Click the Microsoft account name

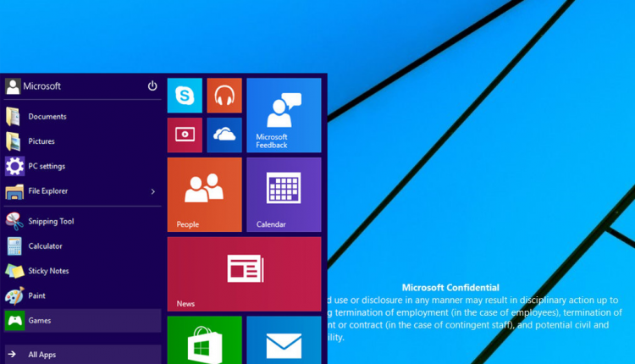point(41,86)
